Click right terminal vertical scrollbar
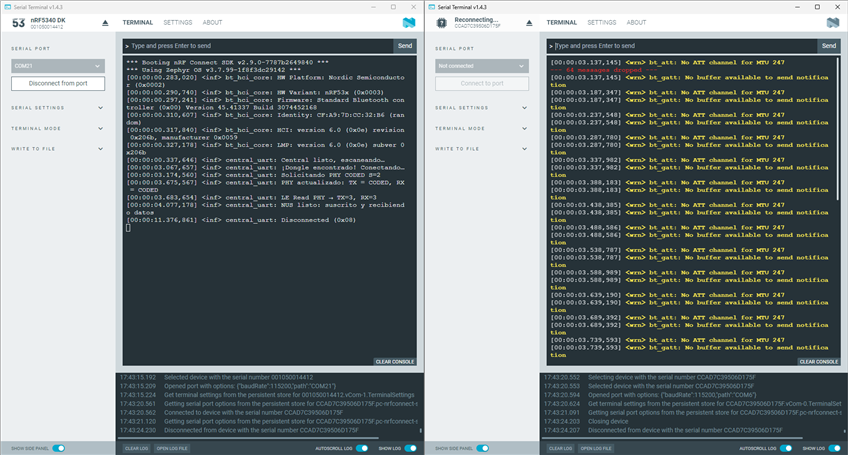 tap(838, 127)
